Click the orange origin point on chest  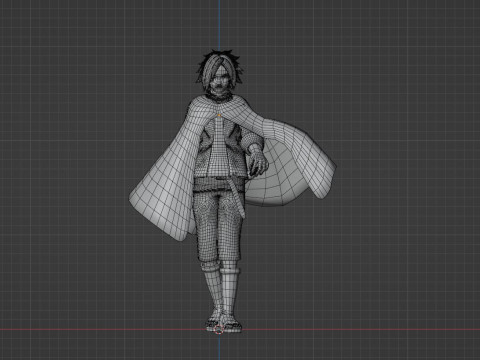[219, 115]
